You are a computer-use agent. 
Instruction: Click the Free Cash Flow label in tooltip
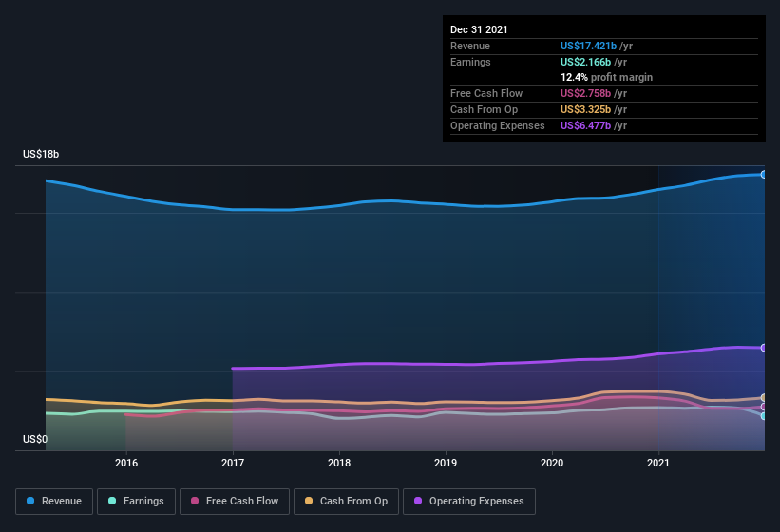coord(486,93)
